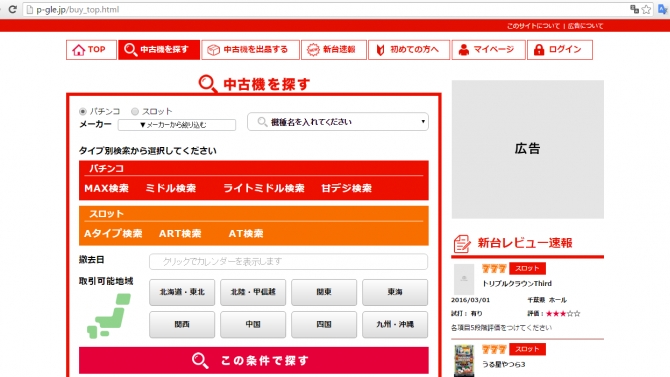Screen dimensions: 670x377
Task: Click the MAX検索 link
Action: [106, 188]
